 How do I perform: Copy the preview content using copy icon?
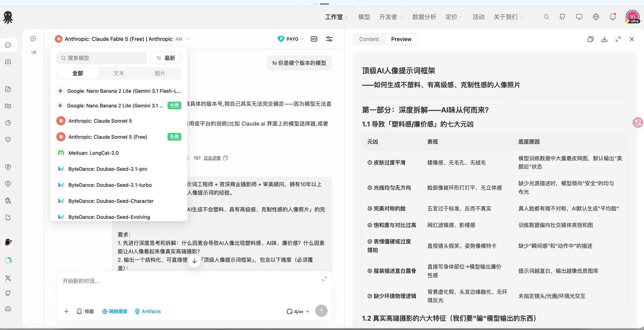tap(590, 39)
